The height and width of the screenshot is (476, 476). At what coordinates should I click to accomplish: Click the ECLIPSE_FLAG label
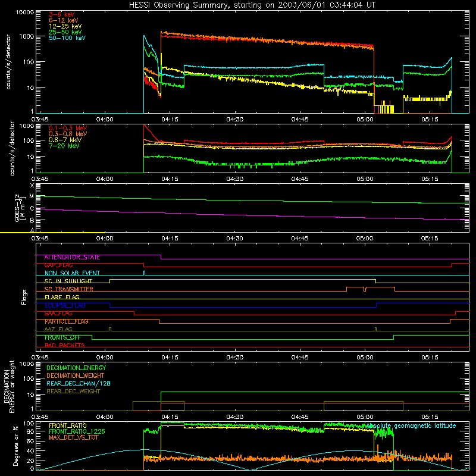click(65, 305)
